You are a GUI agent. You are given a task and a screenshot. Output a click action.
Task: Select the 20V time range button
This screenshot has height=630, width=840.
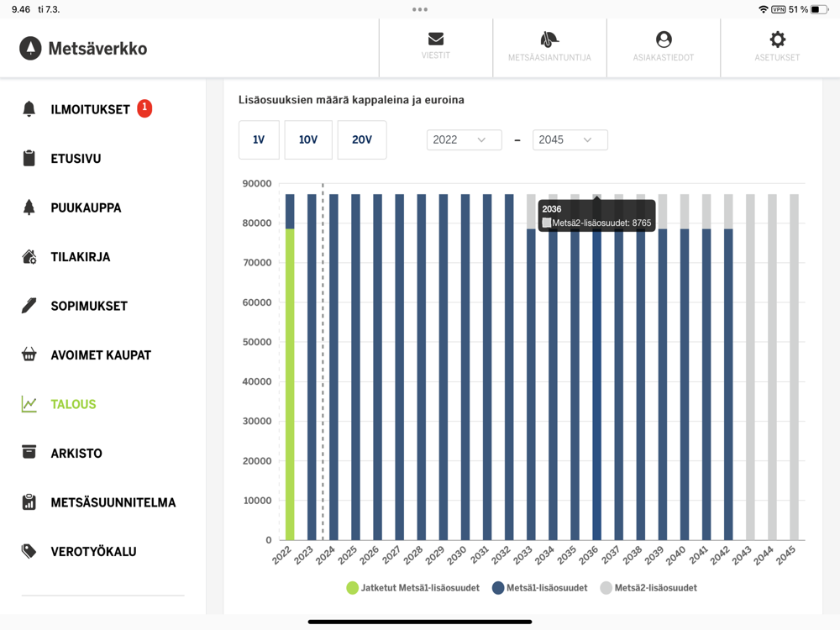point(361,139)
